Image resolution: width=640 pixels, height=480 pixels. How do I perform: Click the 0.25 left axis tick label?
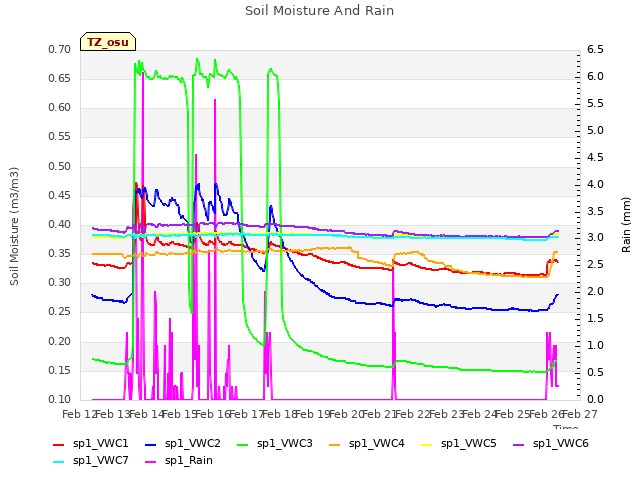click(x=60, y=312)
